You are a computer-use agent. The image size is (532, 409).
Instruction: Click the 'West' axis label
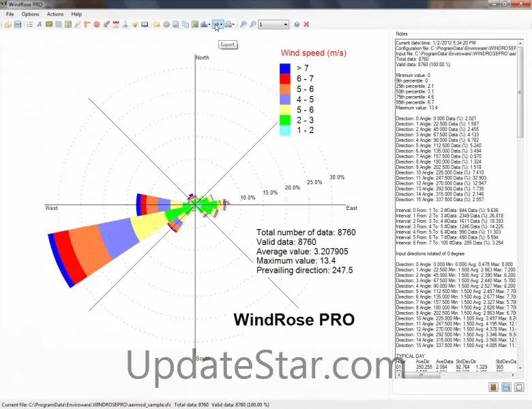(51, 208)
